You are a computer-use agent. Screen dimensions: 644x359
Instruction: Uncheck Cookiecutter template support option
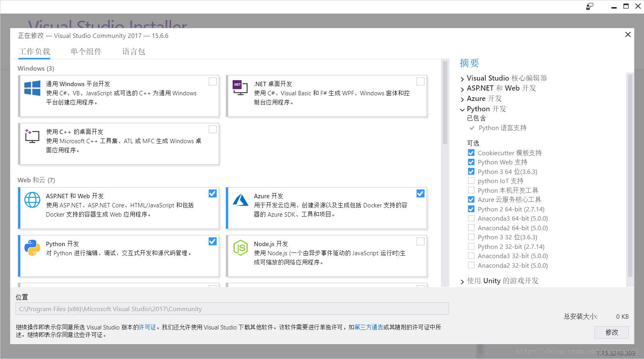pos(471,153)
